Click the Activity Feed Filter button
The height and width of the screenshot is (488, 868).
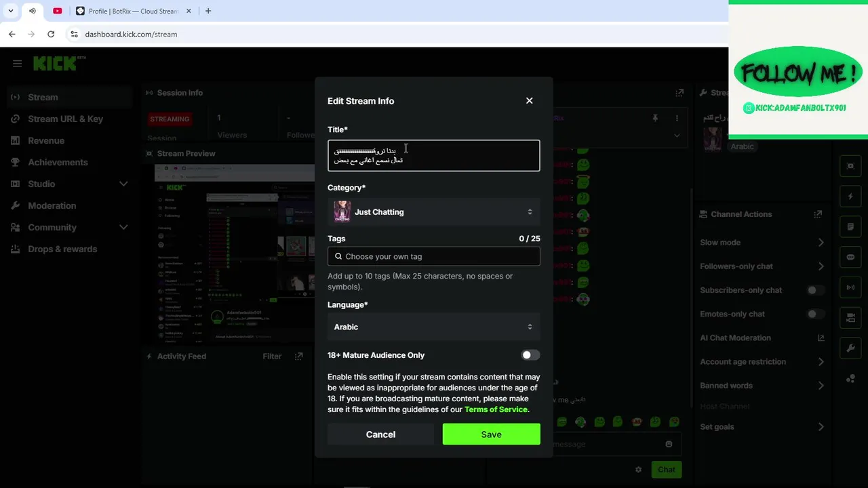tap(272, 357)
